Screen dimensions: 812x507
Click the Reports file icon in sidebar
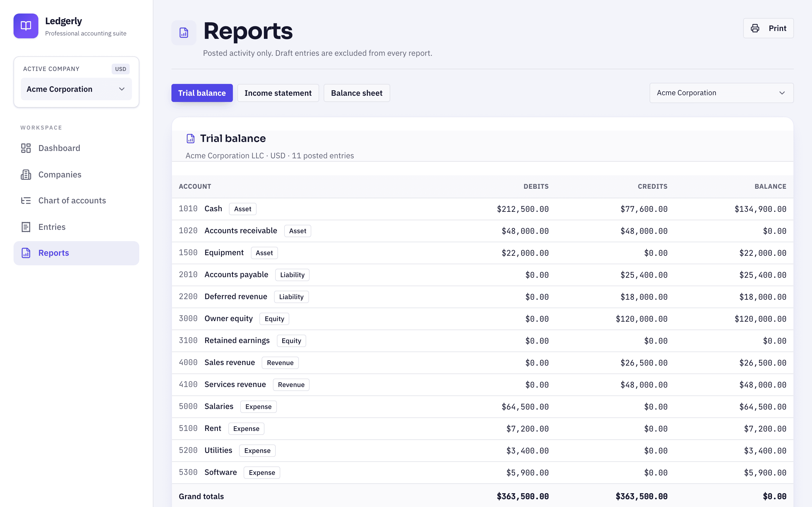[x=26, y=253]
